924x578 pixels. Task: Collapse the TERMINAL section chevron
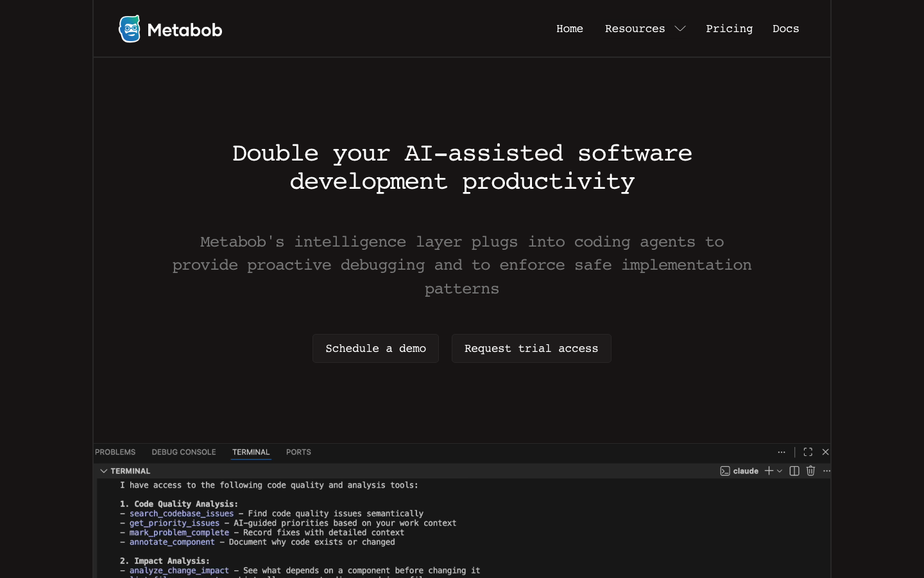(103, 471)
